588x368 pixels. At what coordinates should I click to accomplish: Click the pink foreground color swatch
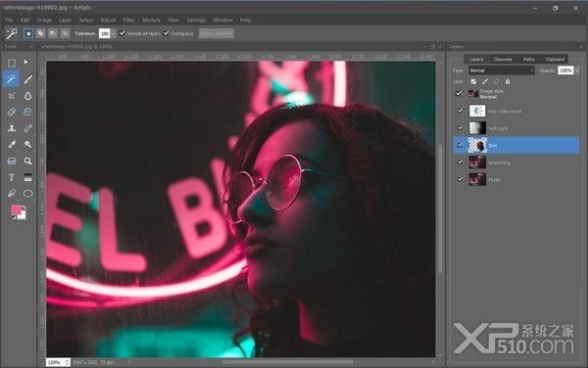click(x=16, y=210)
